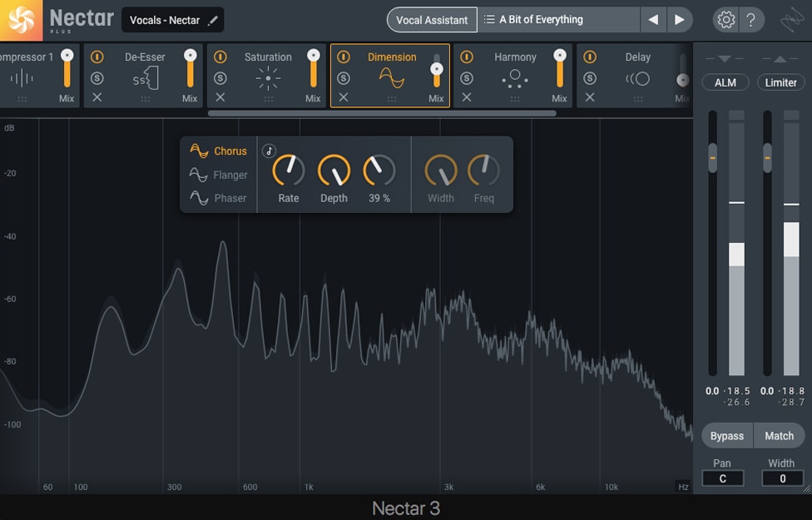Image resolution: width=812 pixels, height=520 pixels.
Task: Toggle Delay power button
Action: (590, 57)
